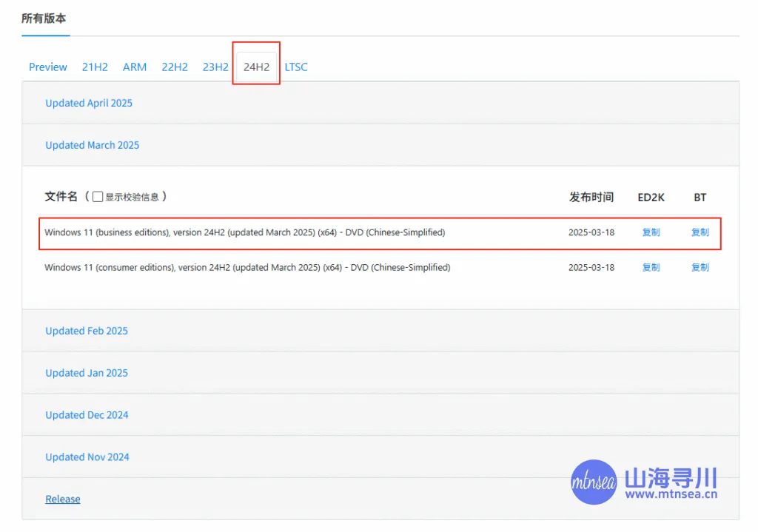
Task: Copy BT link for business editions
Action: click(700, 232)
